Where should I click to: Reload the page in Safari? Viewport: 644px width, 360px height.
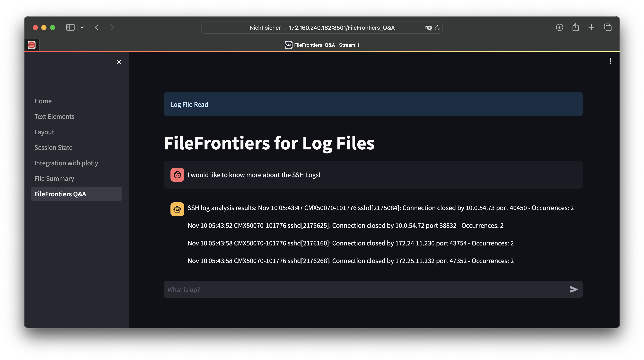(x=437, y=28)
